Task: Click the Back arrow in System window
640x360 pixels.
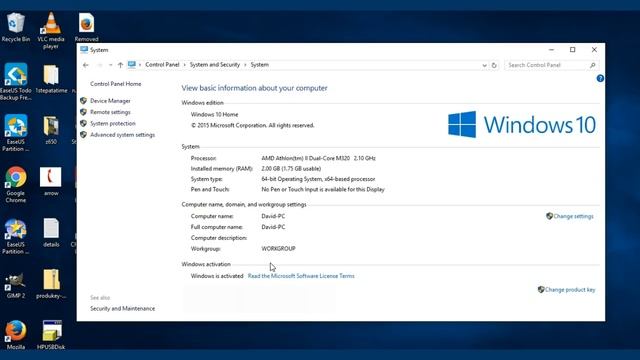Action: (x=86, y=65)
